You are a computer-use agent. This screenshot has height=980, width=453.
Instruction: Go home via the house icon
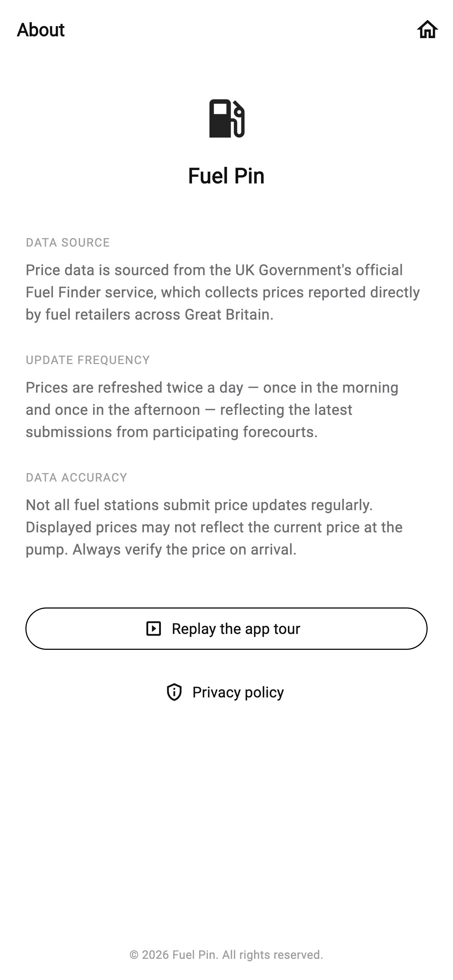(x=427, y=29)
